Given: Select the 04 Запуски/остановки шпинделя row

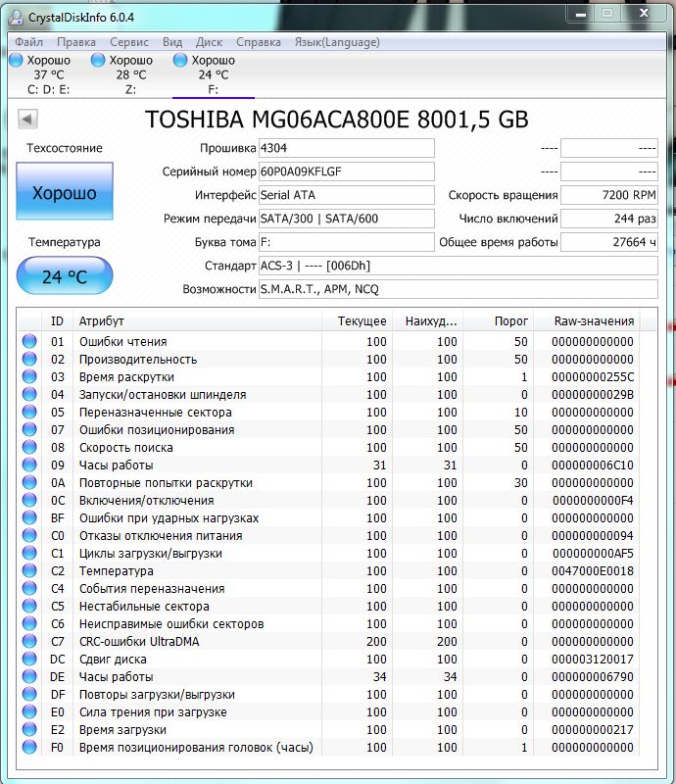Looking at the screenshot, I should point(330,394).
